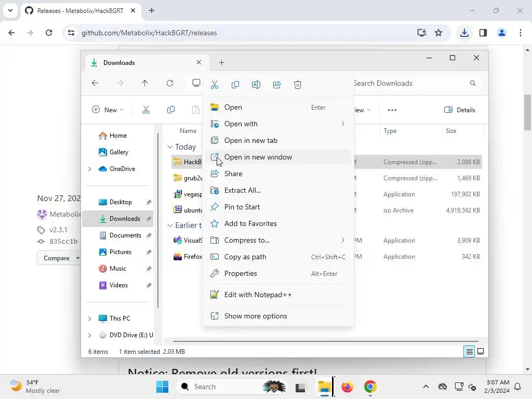
Task: Open Chrome profile avatar
Action: tap(501, 33)
